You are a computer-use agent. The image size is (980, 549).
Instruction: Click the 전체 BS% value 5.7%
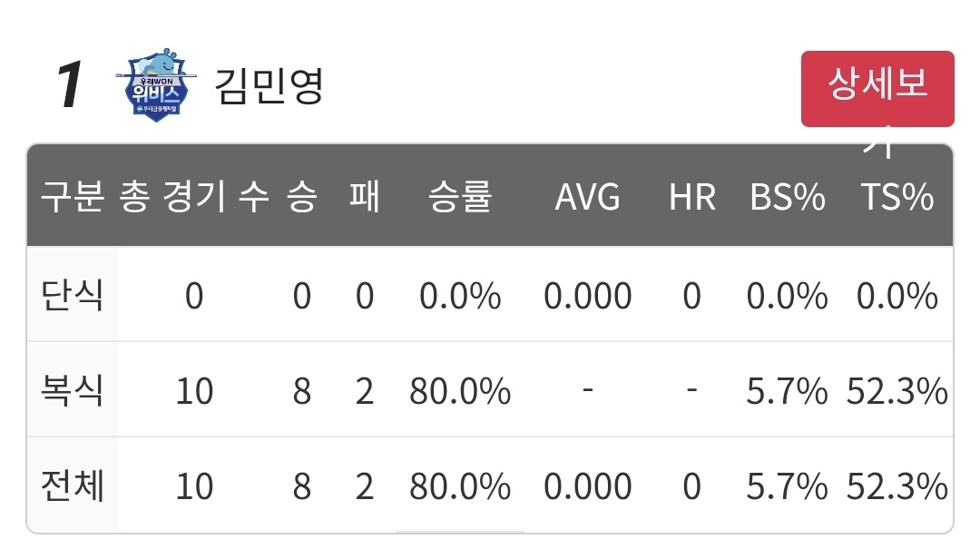pyautogui.click(x=788, y=486)
